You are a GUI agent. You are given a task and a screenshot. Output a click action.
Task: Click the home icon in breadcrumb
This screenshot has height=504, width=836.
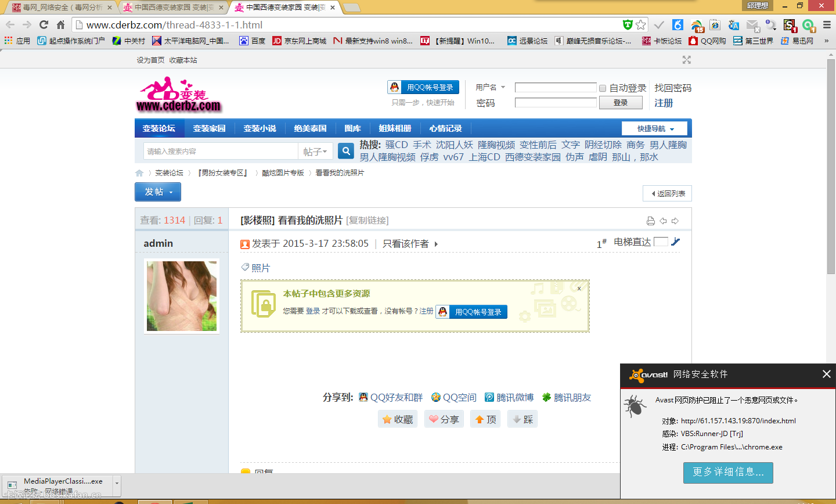[139, 173]
